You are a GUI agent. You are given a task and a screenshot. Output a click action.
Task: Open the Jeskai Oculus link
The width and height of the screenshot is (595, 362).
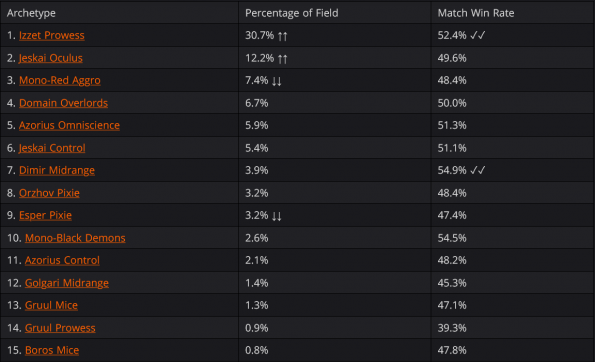pos(50,58)
